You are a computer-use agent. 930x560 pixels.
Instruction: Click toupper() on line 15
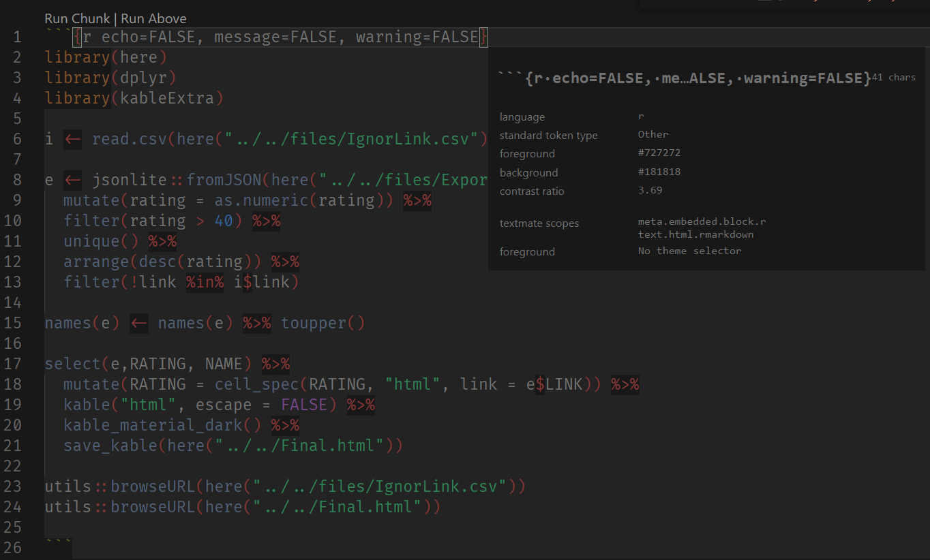coord(323,323)
